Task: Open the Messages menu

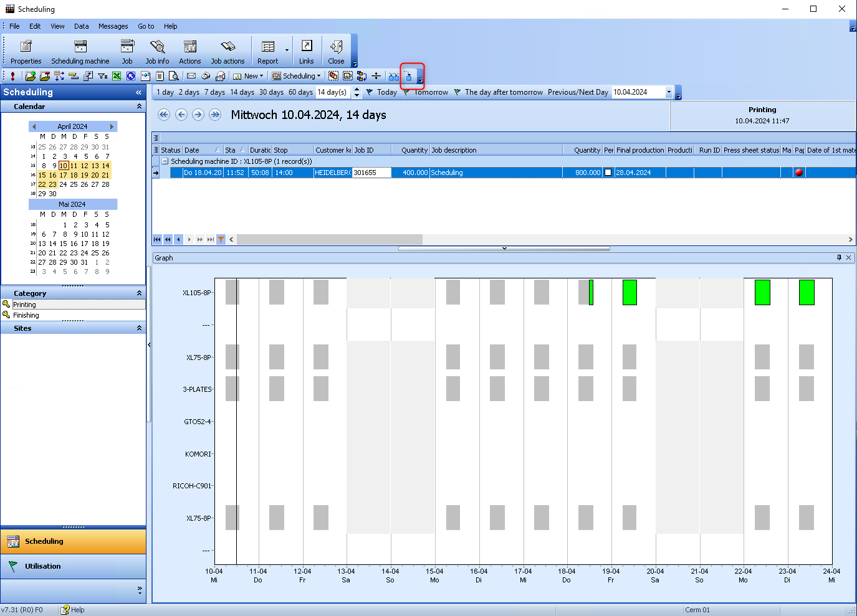Action: (113, 26)
